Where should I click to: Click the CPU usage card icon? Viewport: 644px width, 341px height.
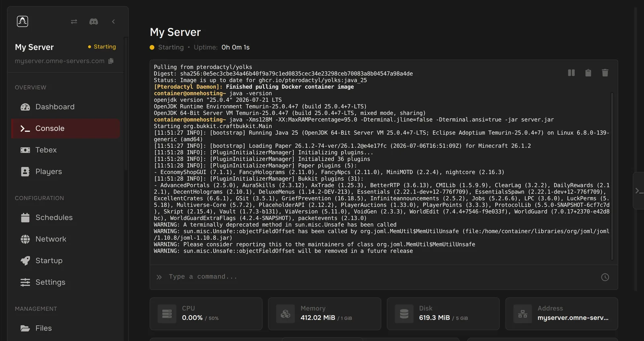167,314
